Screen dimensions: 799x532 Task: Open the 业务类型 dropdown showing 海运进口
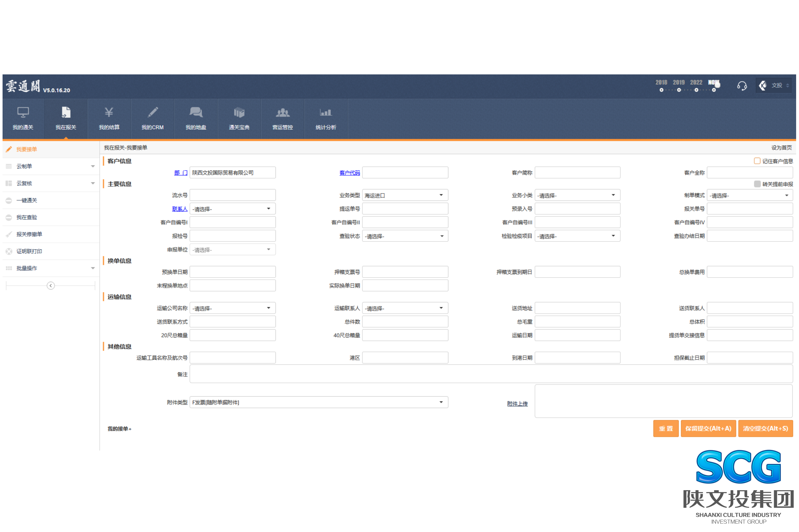(405, 195)
